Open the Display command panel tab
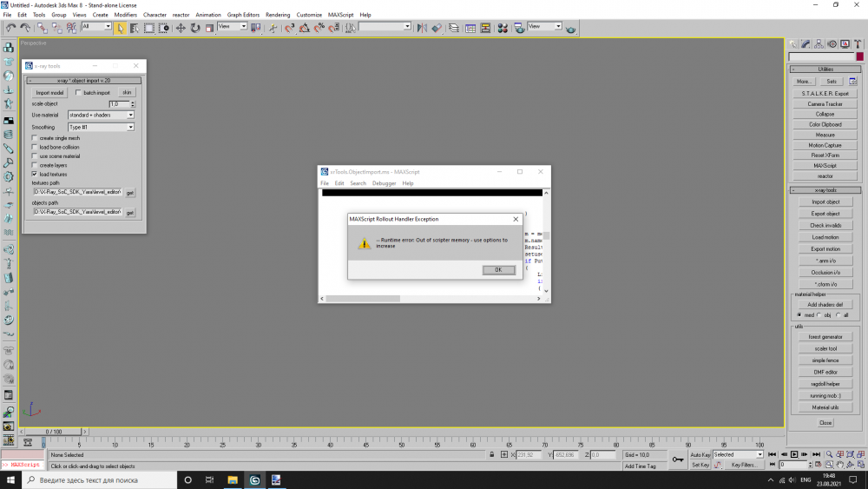The height and width of the screenshot is (489, 868). (845, 43)
